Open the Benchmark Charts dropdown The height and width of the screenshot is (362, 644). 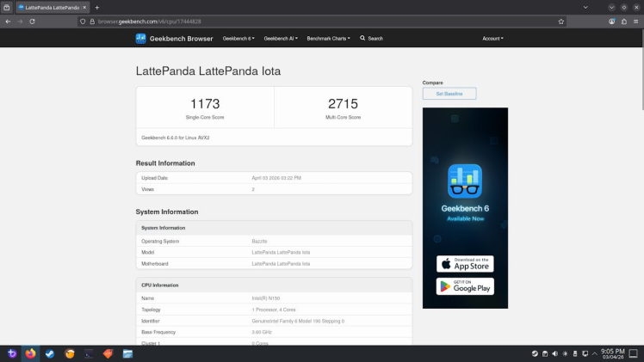pyautogui.click(x=328, y=39)
